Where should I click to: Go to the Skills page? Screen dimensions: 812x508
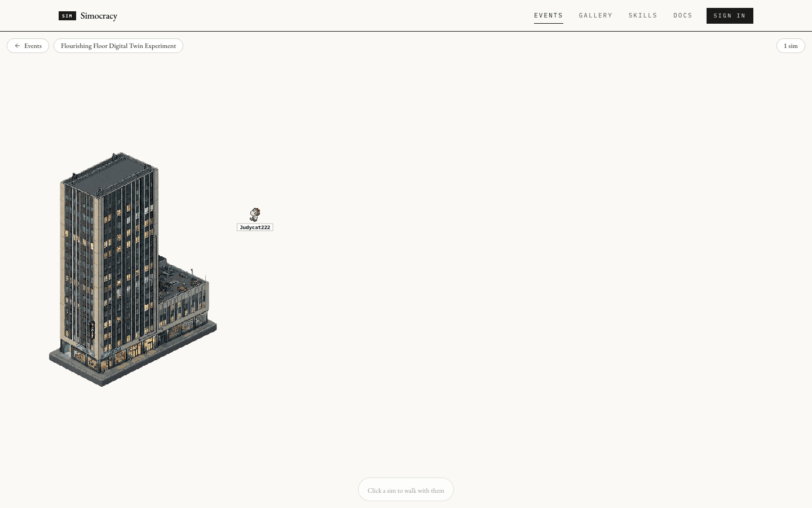click(643, 16)
